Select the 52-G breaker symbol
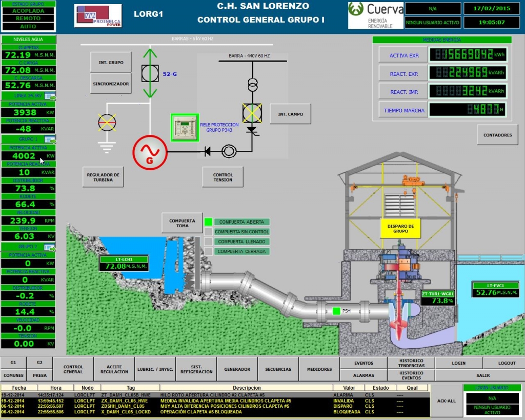 click(150, 72)
